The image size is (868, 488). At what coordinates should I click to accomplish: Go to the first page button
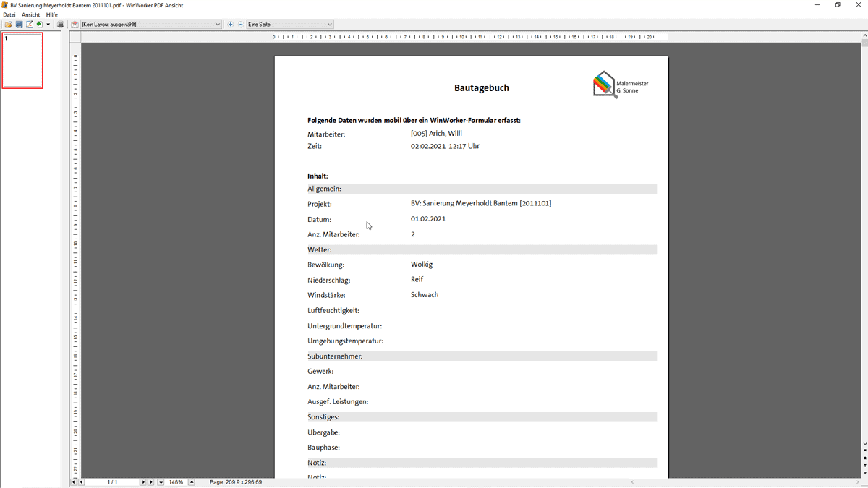click(73, 482)
